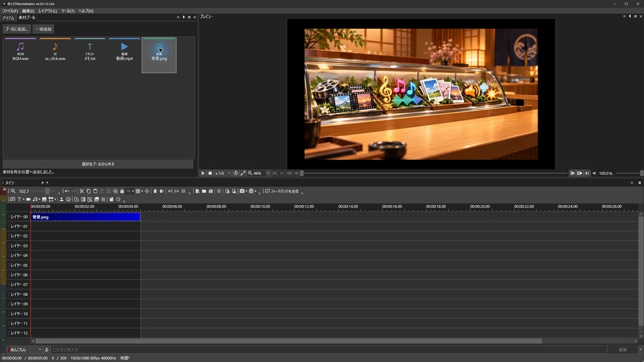This screenshot has width=644, height=362.
Task: Click the clock icon in lower toolbar
Action: coord(118,199)
